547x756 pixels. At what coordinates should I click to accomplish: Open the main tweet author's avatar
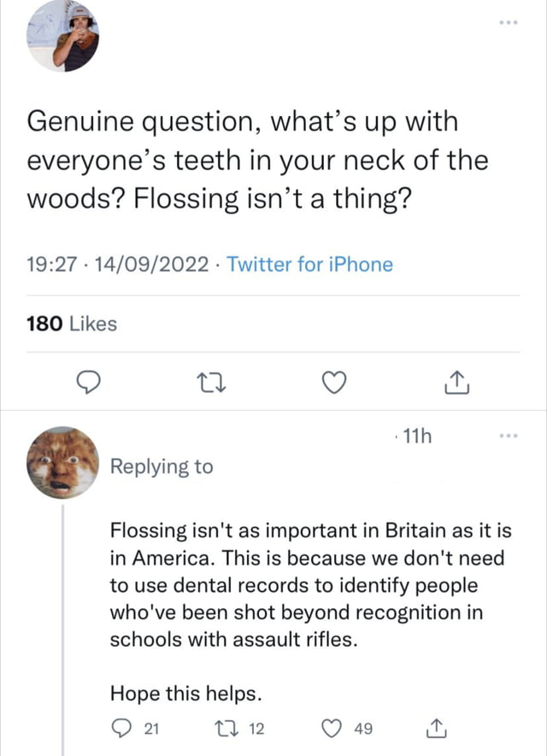[64, 37]
